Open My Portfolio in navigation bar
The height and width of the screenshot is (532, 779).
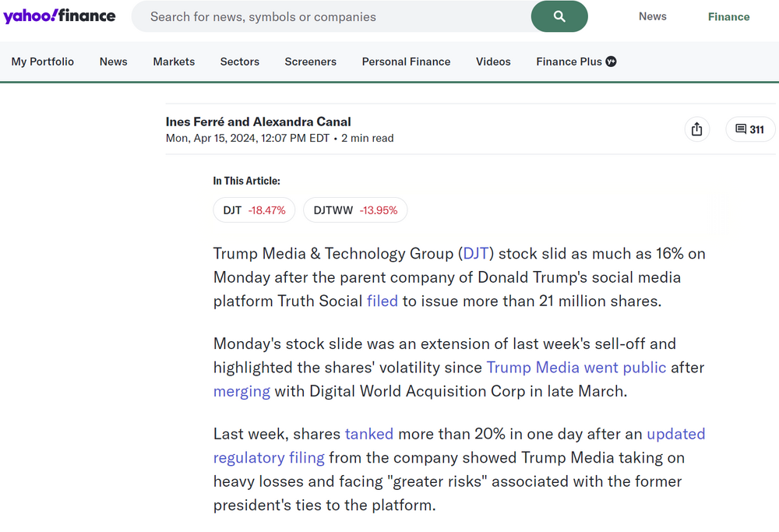[x=43, y=62]
